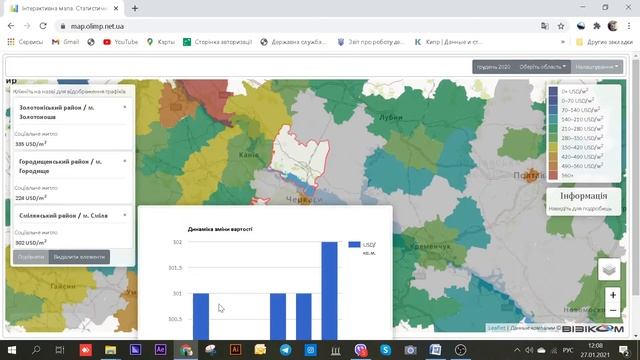This screenshot has width=640, height=360.
Task: Show chart for Городищенський район entry
Action: [60, 166]
